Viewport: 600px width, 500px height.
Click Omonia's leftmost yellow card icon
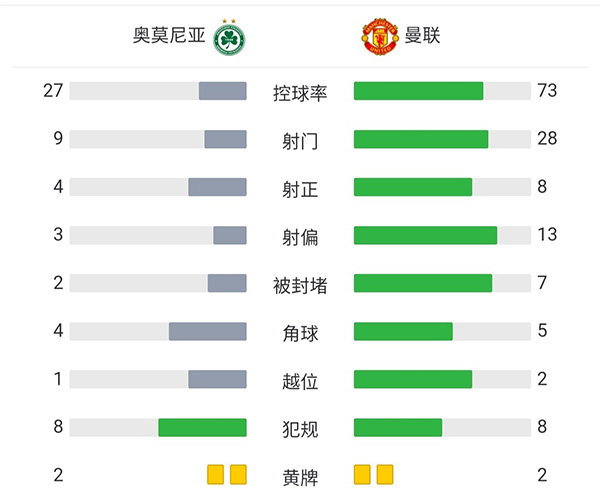216,474
